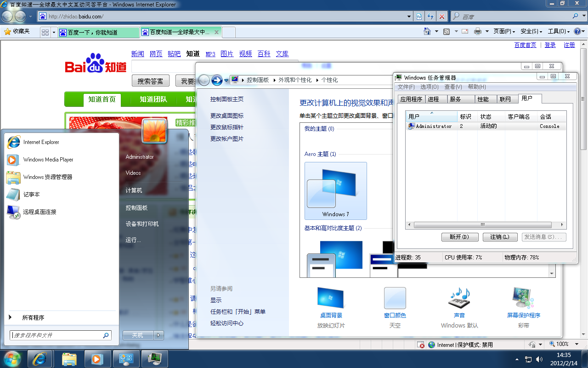This screenshot has height=368, width=588.
Task: Expand the 安全(S) menu in IE
Action: [531, 31]
